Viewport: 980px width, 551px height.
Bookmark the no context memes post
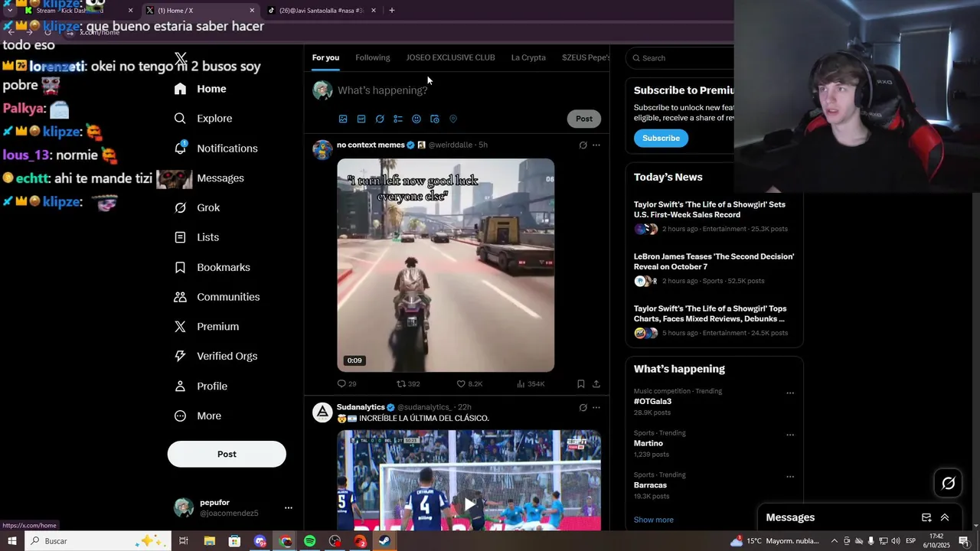coord(580,384)
